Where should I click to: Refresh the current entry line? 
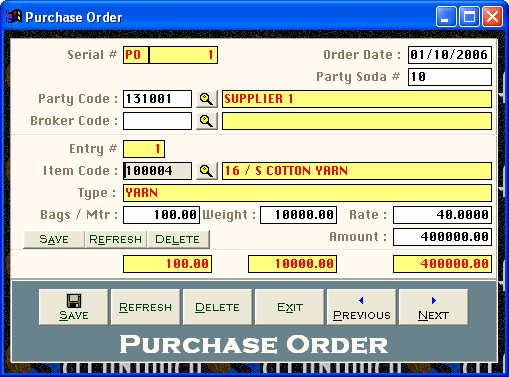coord(116,239)
